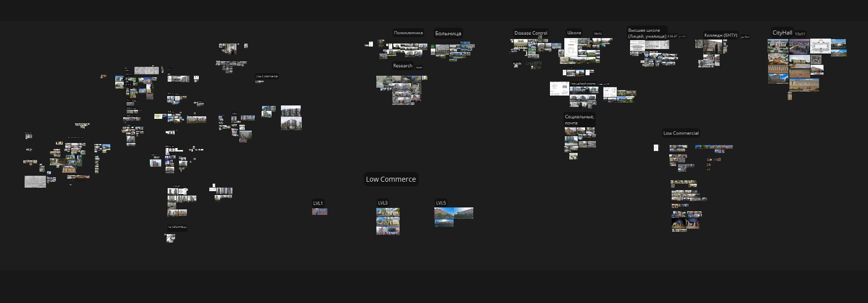
Task: Click the Low Commercial label
Action: click(x=681, y=133)
